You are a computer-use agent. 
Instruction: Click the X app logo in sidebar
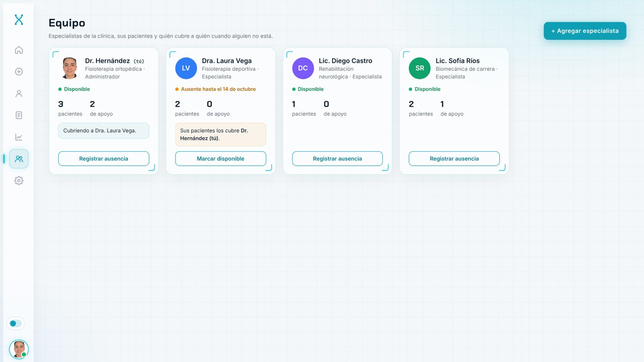[x=19, y=20]
